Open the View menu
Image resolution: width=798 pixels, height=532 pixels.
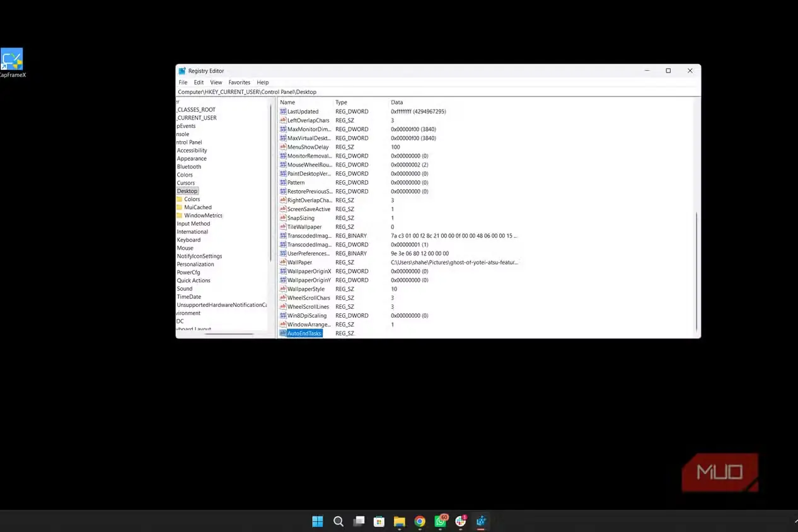tap(216, 83)
